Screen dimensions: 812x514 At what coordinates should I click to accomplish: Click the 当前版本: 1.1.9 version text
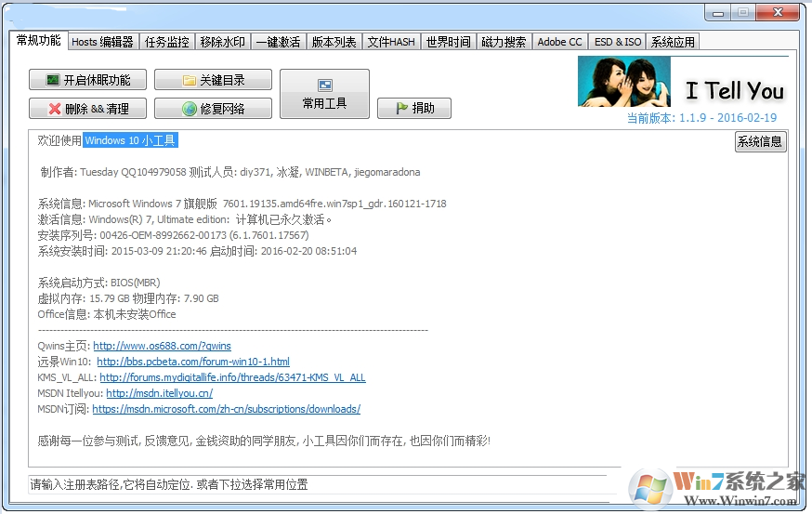pos(701,118)
